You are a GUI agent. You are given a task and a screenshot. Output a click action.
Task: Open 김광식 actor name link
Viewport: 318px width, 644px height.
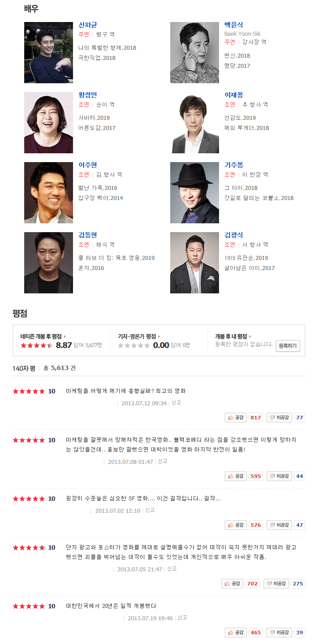(234, 235)
